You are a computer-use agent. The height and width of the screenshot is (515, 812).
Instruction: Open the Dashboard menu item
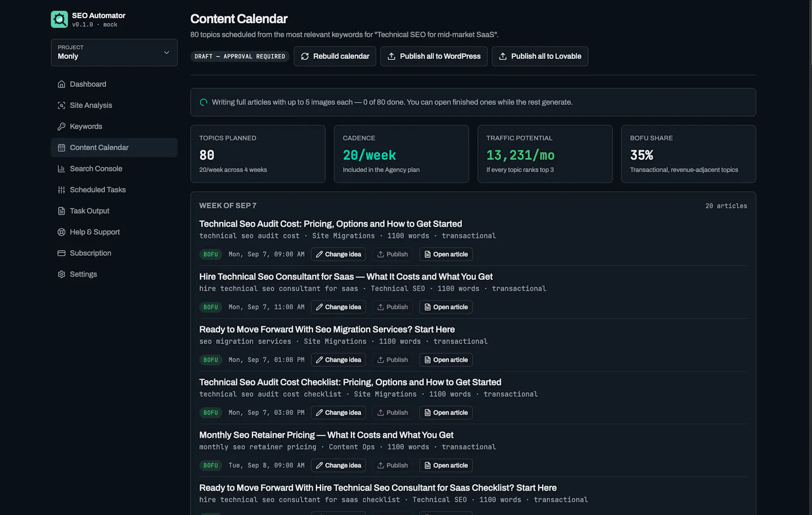(x=114, y=84)
